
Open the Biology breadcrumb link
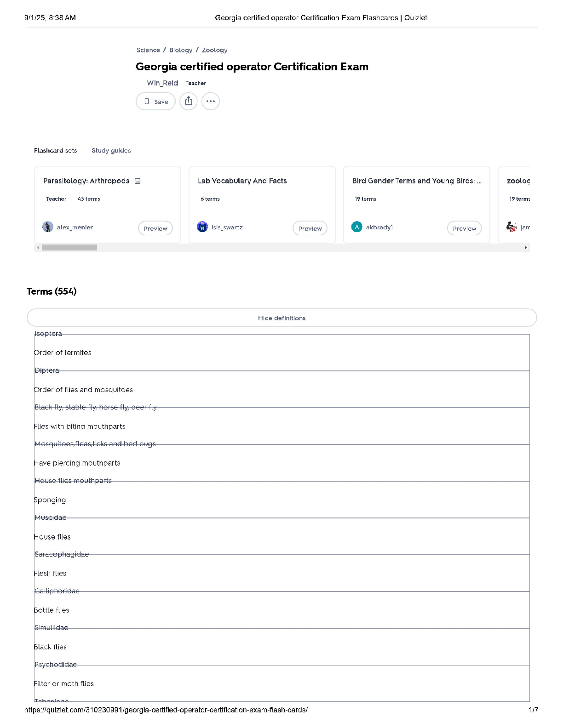pos(181,50)
